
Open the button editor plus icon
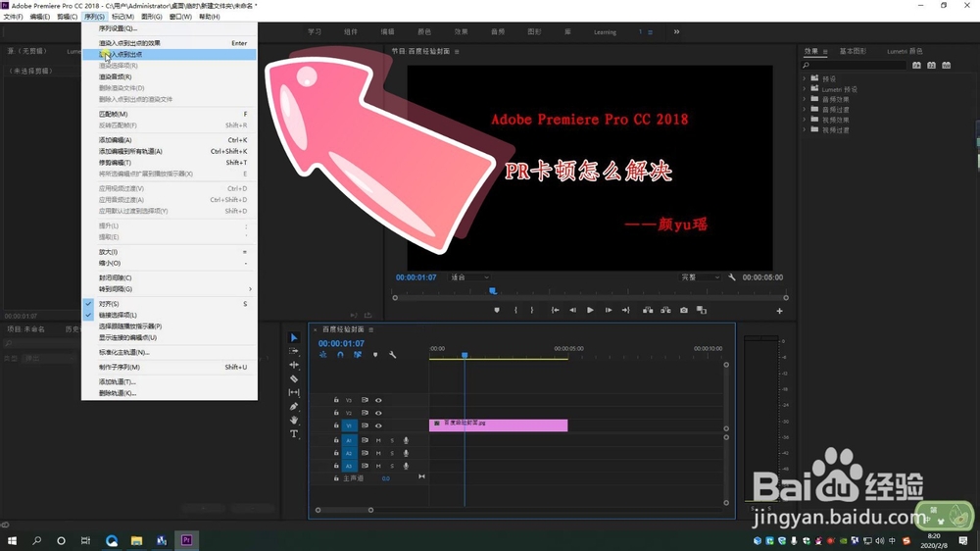[x=779, y=311]
